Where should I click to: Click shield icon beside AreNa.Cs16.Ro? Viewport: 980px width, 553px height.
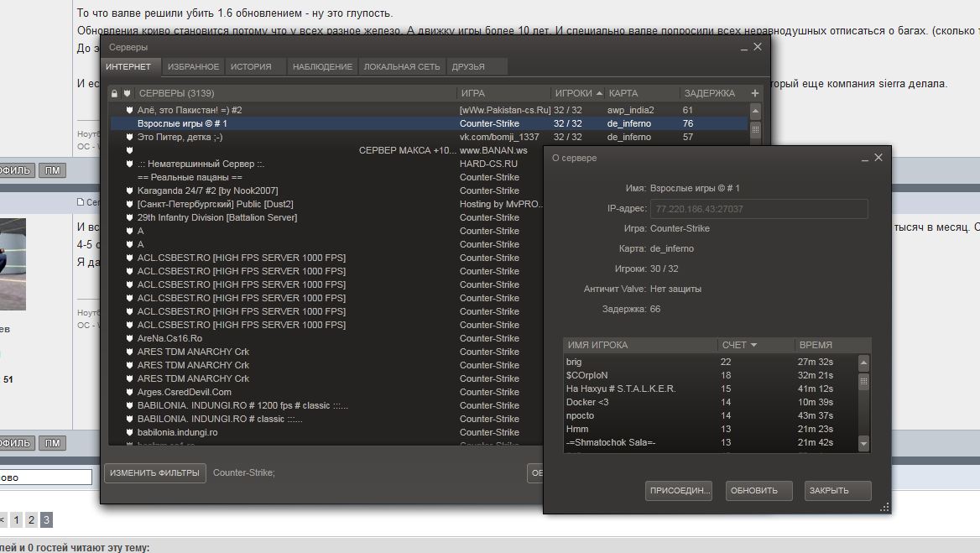(129, 338)
